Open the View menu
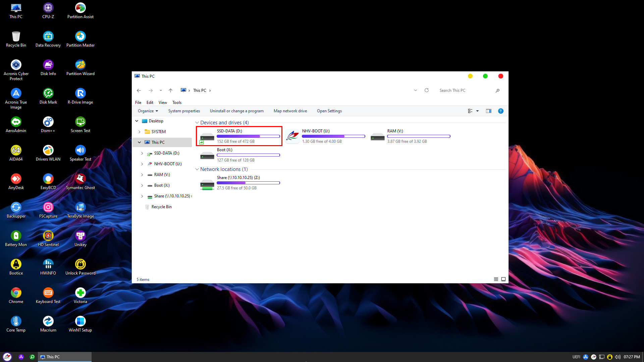The height and width of the screenshot is (362, 644). pyautogui.click(x=163, y=103)
